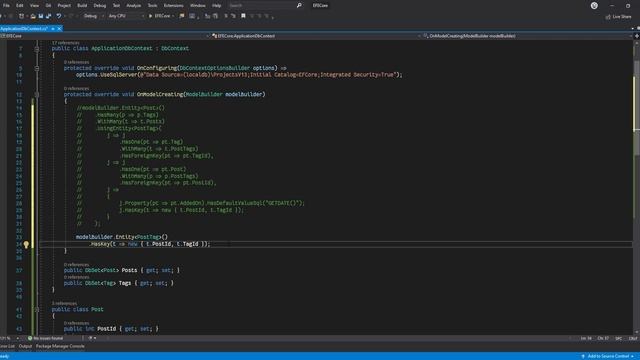This screenshot has width=640, height=360.
Task: Open the File menu
Action: coord(6,6)
